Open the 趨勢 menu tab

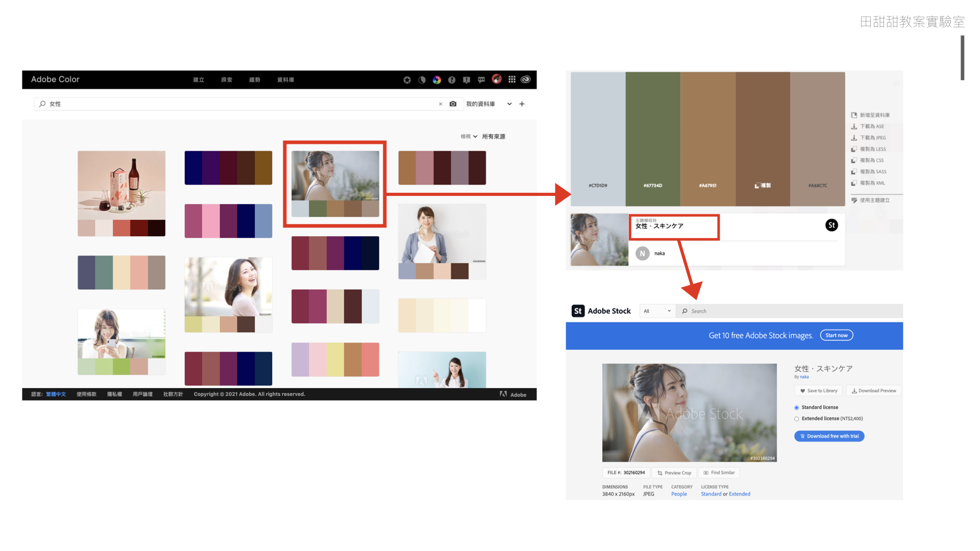point(254,80)
